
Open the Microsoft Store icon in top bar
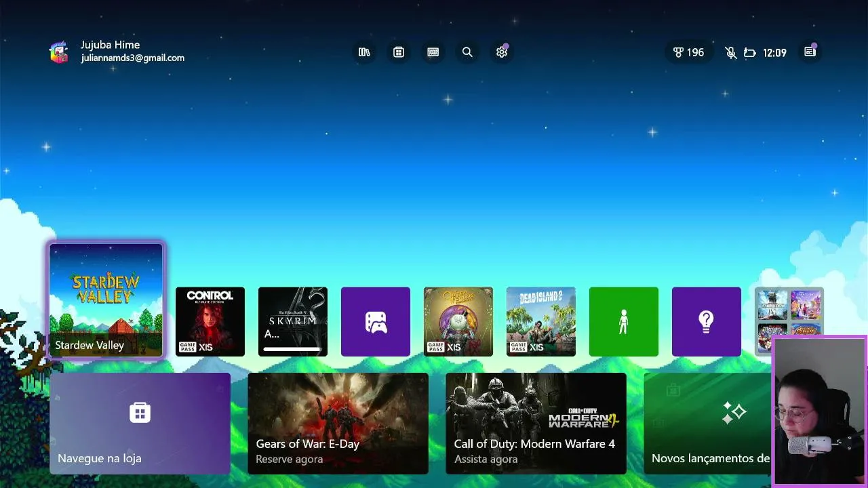tap(399, 52)
